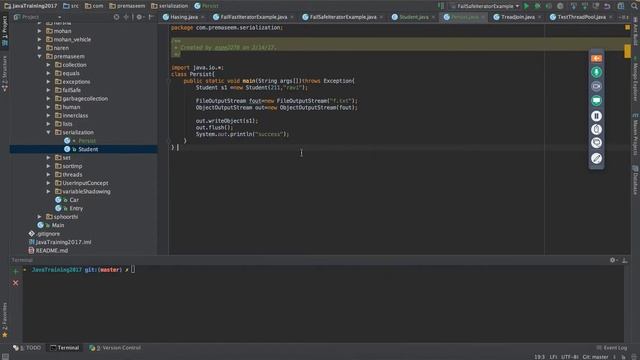
Task: Toggle the green microphone in recorder widget
Action: coord(596,72)
